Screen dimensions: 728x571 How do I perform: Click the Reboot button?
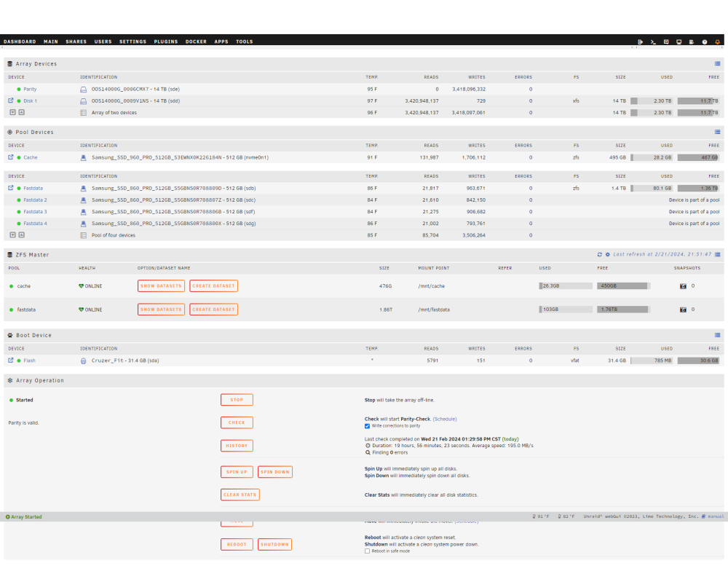pyautogui.click(x=237, y=545)
